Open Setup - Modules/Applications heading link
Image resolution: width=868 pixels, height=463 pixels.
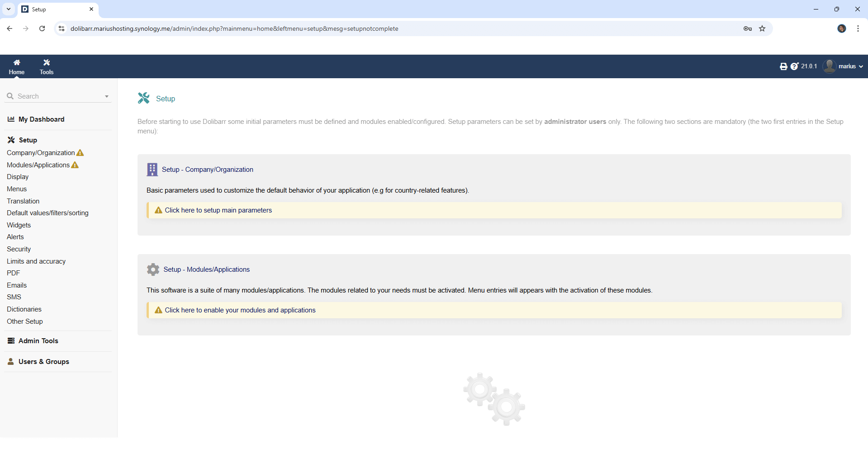pyautogui.click(x=207, y=269)
